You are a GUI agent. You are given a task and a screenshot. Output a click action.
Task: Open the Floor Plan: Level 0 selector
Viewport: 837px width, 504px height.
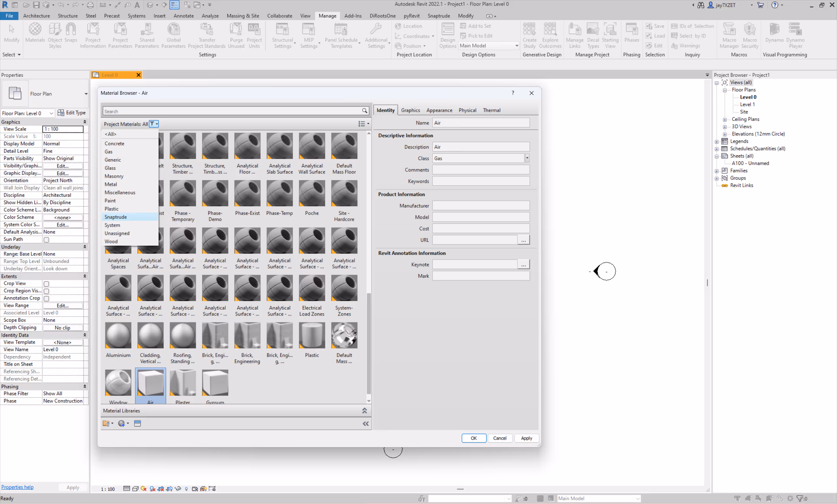point(27,113)
